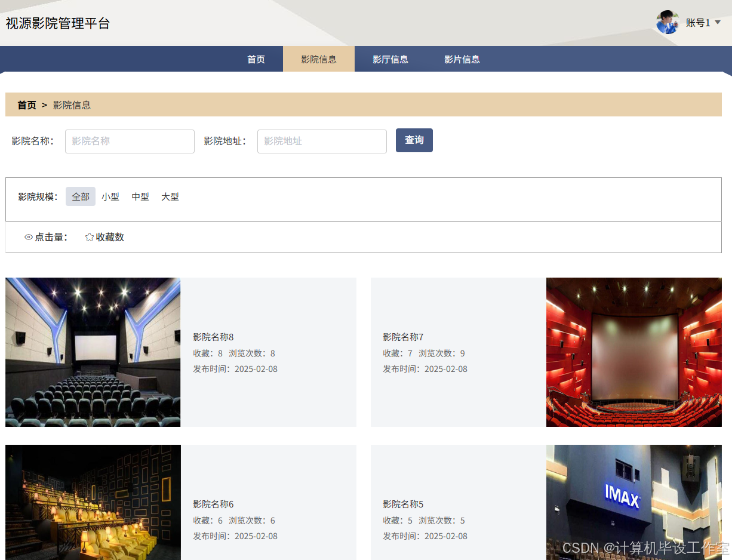The height and width of the screenshot is (560, 732).
Task: Click 收藏:6 浏览次数:6 stats text
Action: (234, 521)
